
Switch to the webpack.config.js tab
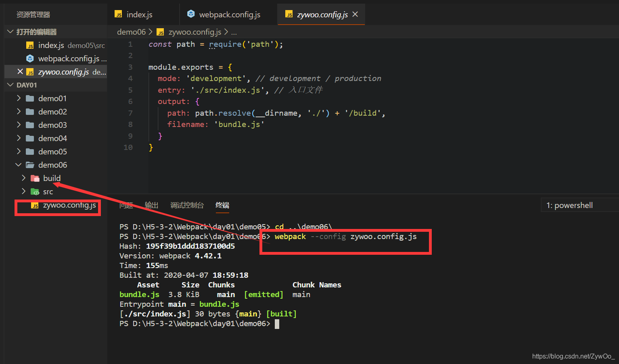(228, 15)
